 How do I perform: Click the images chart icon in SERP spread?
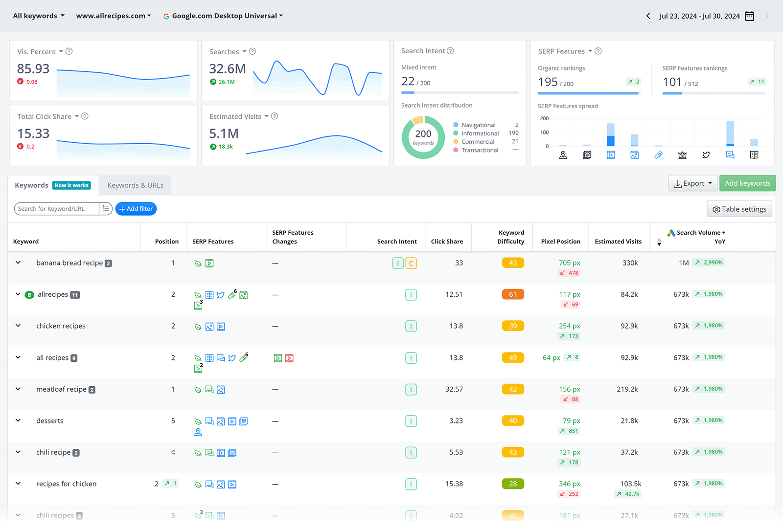click(x=635, y=155)
